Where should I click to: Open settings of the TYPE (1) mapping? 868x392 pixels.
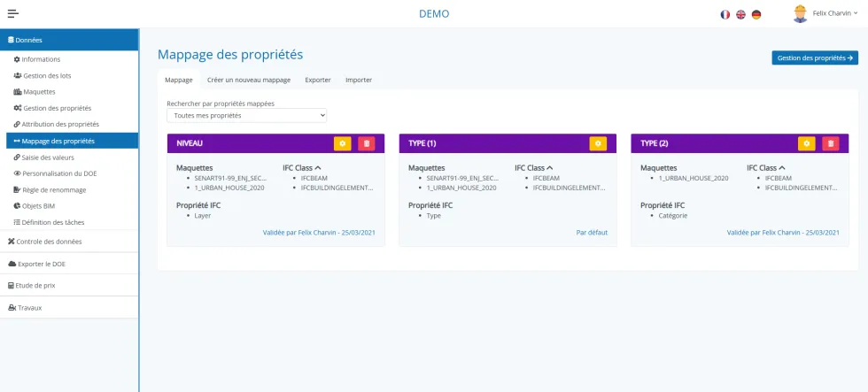(598, 143)
